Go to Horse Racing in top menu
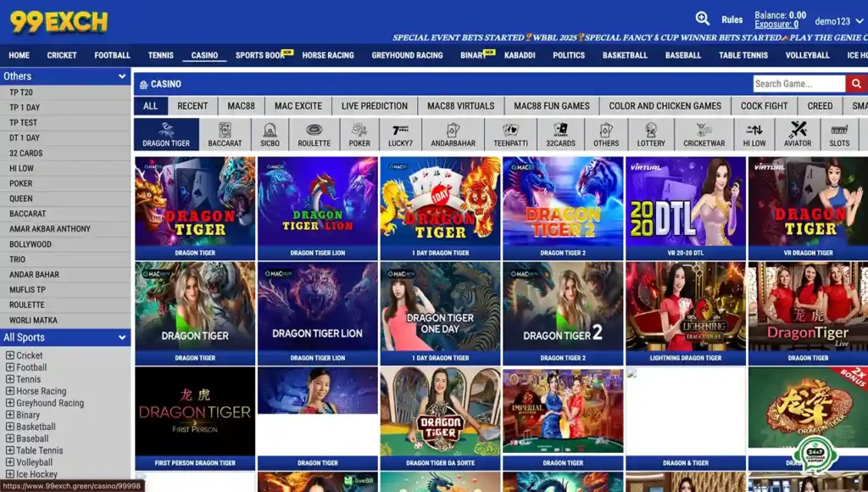868x492 pixels. click(328, 55)
